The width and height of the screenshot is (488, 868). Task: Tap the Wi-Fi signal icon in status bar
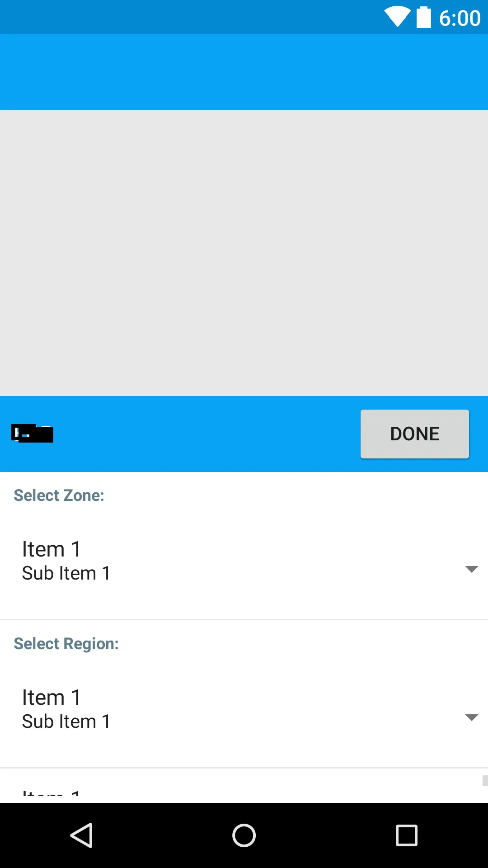(397, 17)
